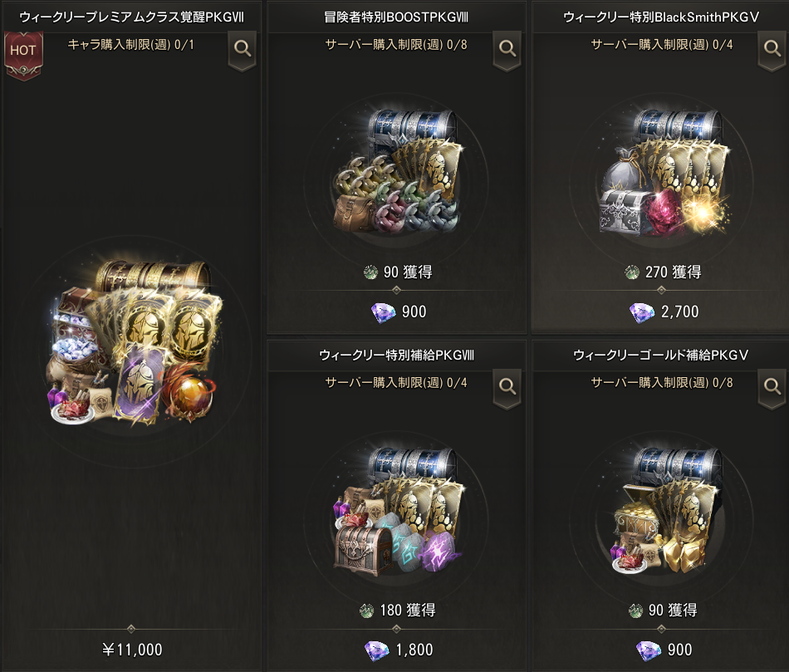The height and width of the screenshot is (672, 789).
Task: Click the diamond icon beside 1,800 price
Action: pos(376,650)
